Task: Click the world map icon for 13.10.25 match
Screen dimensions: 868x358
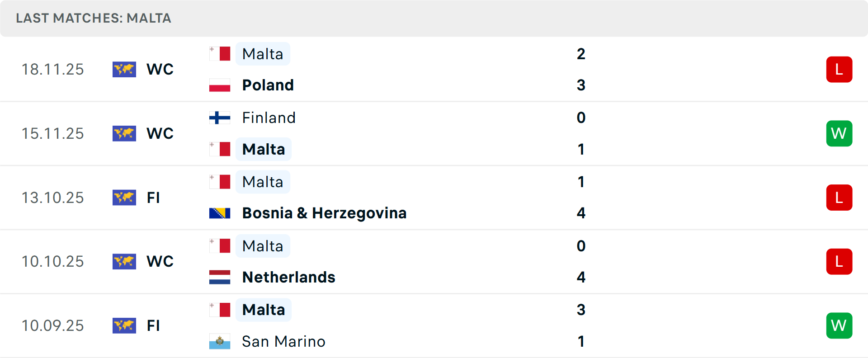Action: click(x=124, y=198)
